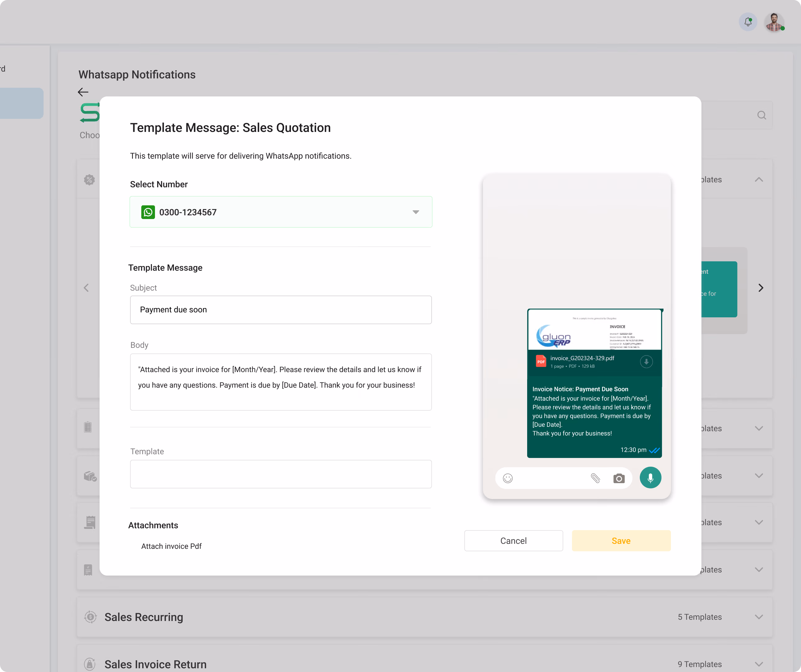Click the "12:30 pm" message timestamp
Image resolution: width=801 pixels, height=672 pixels.
tap(633, 450)
